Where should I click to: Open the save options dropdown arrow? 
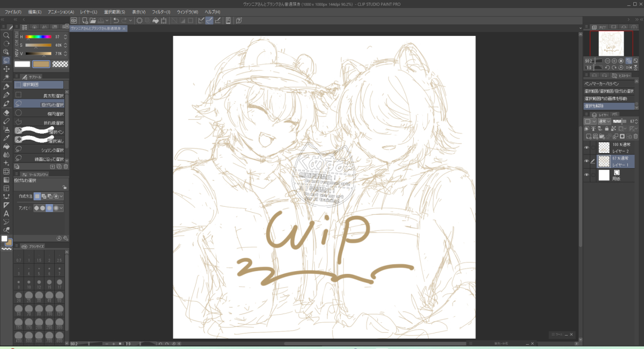107,20
